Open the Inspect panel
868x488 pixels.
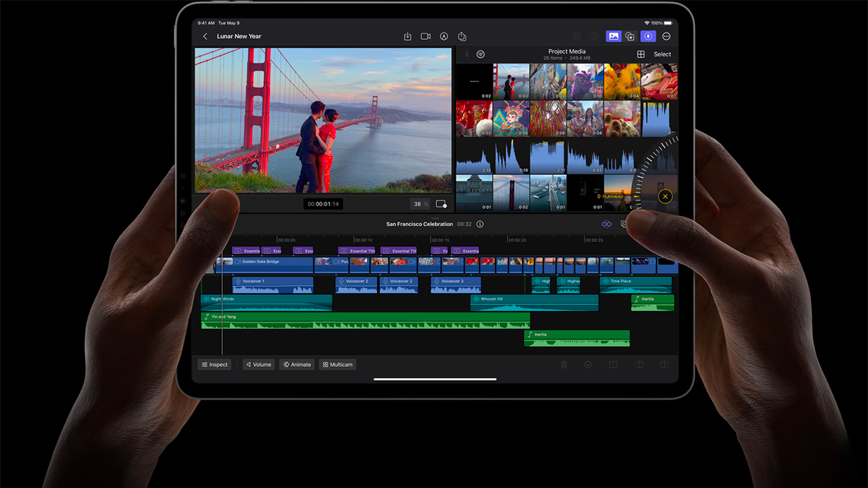214,365
